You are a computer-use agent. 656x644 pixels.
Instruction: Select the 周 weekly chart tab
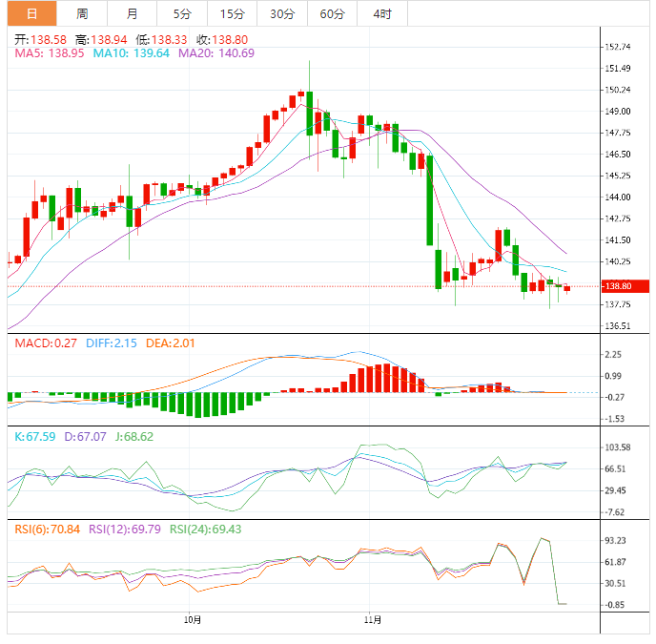[x=82, y=13]
